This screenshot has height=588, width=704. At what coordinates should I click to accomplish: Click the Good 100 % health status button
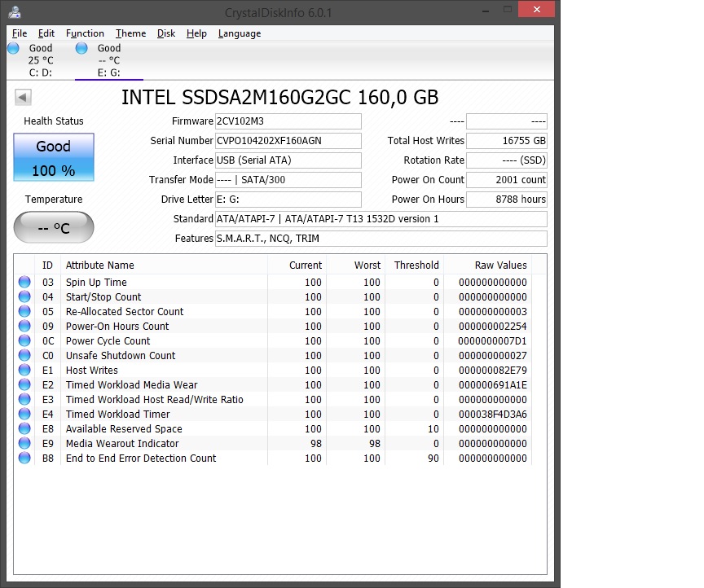point(54,157)
